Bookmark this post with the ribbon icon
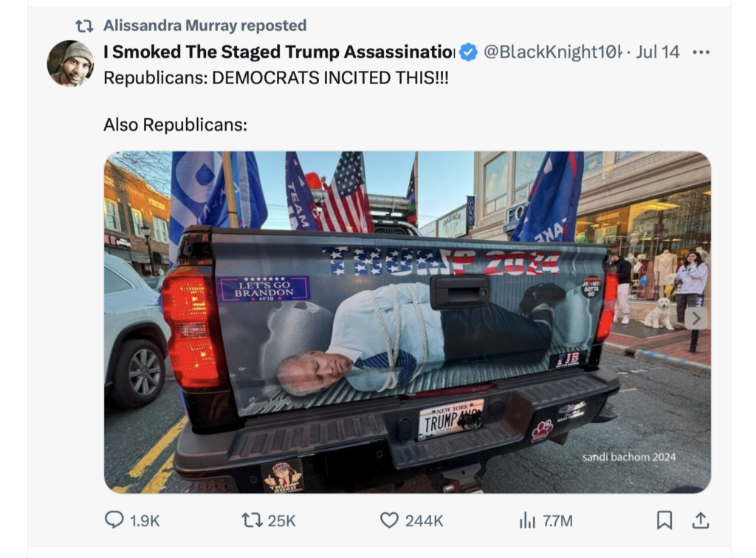This screenshot has width=756, height=558. [664, 520]
